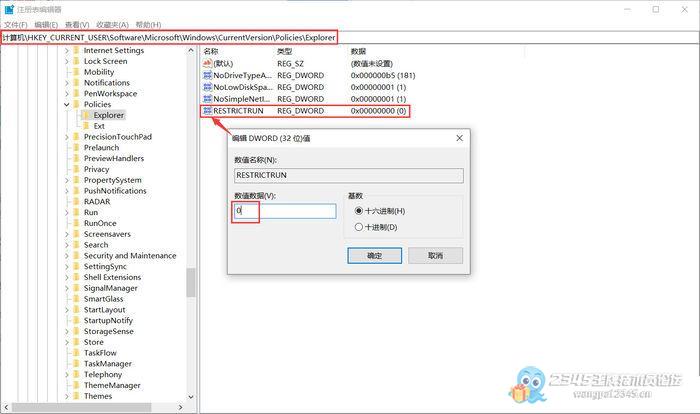Select the SettingSync key in tree

[x=105, y=267]
